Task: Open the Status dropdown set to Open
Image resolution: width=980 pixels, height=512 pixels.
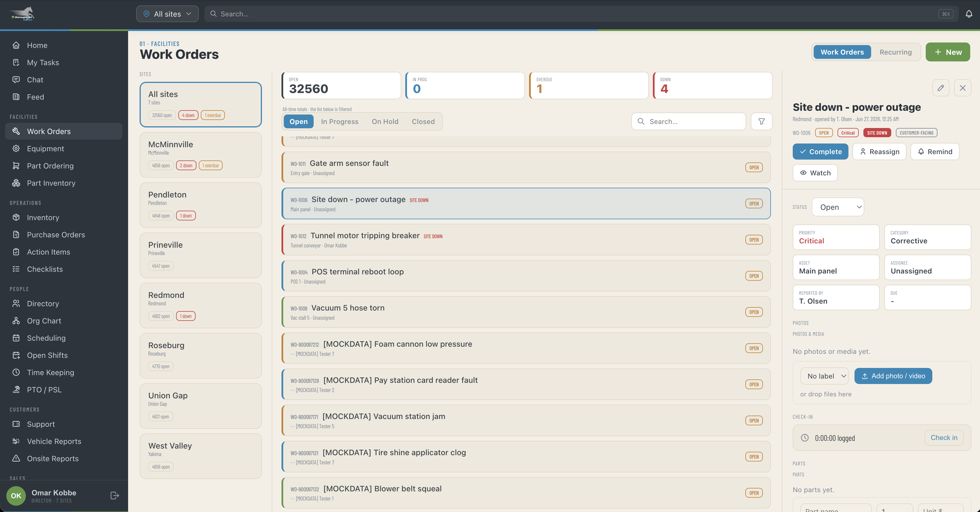Action: tap(838, 207)
